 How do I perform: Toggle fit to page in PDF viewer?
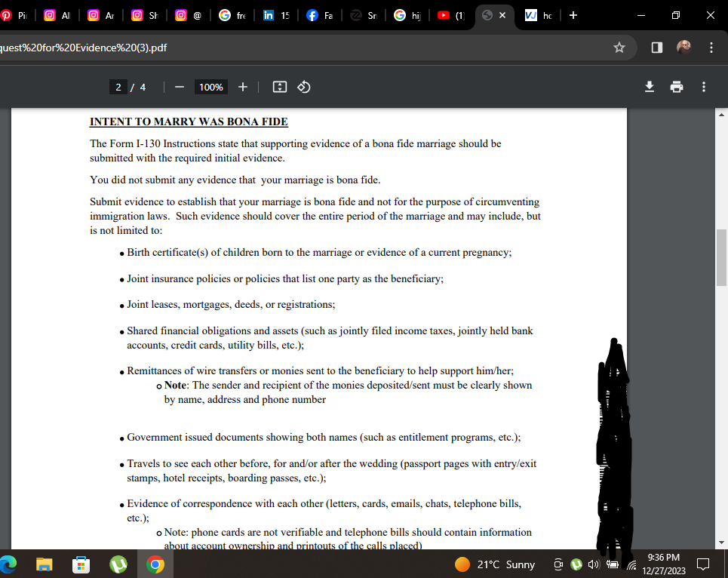click(279, 88)
